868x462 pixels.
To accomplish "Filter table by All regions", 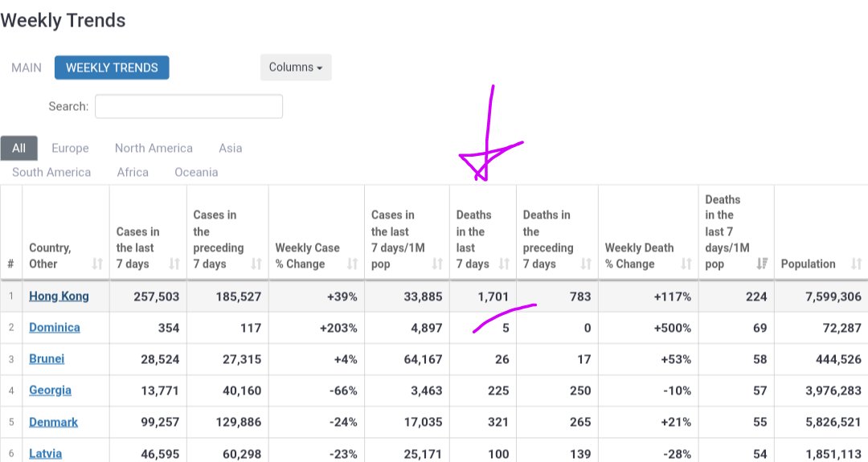I will (x=18, y=149).
